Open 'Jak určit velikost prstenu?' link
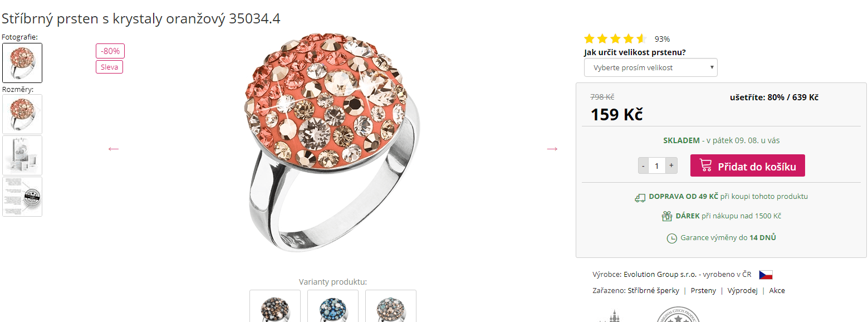 (x=635, y=53)
